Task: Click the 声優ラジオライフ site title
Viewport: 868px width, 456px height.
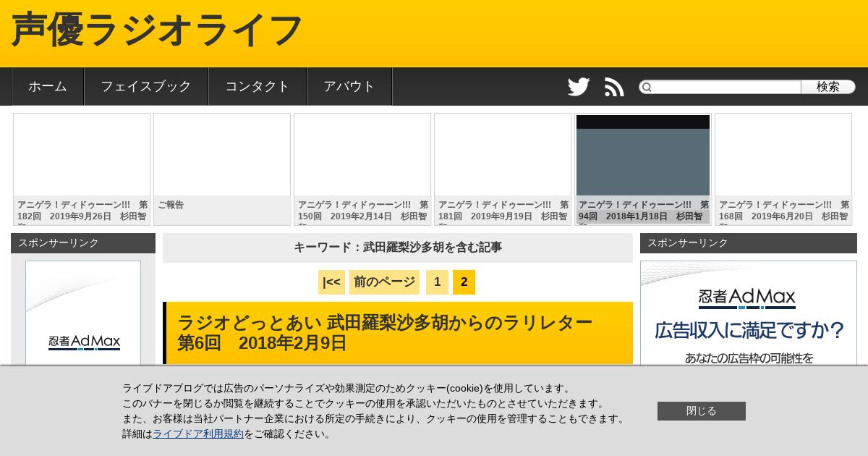Action: coord(156,30)
